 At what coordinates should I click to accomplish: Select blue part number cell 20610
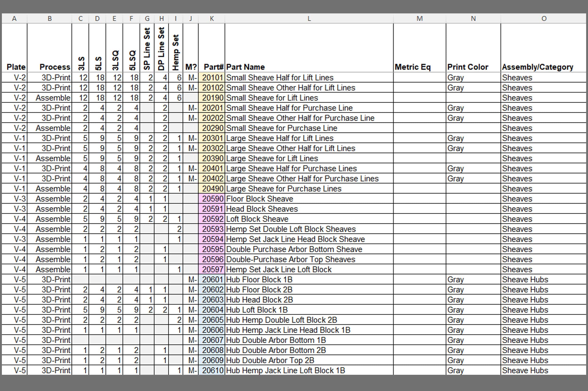coord(211,370)
